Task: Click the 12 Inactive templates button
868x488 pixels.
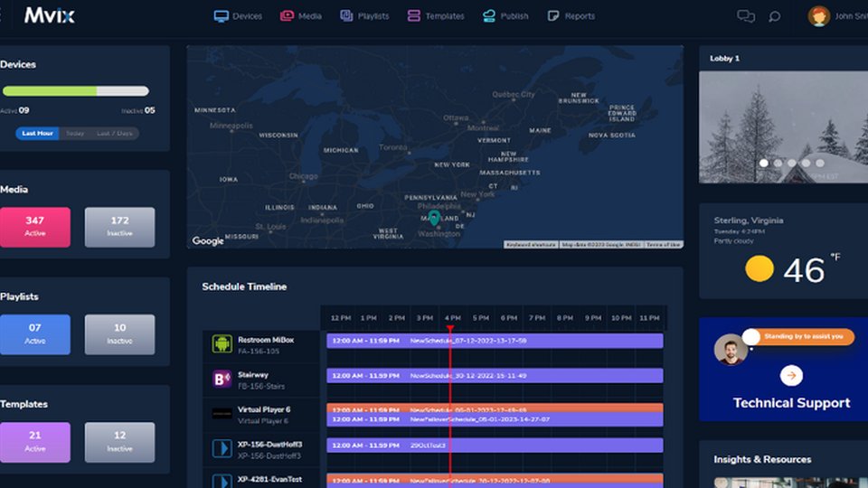Action: (119, 442)
